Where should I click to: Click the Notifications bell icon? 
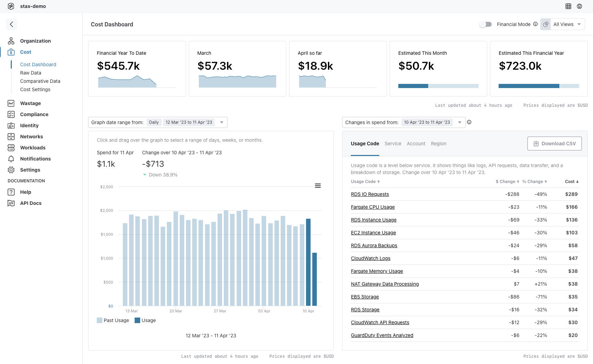pos(11,159)
